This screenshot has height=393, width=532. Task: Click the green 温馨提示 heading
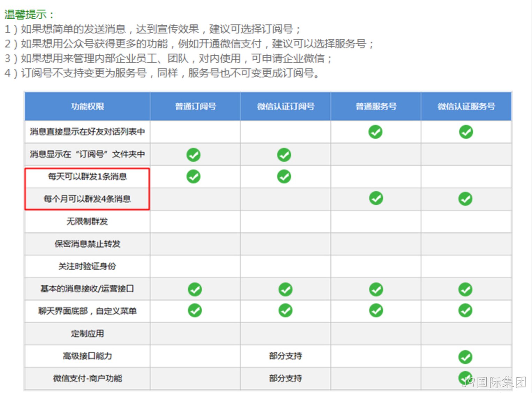tap(29, 15)
